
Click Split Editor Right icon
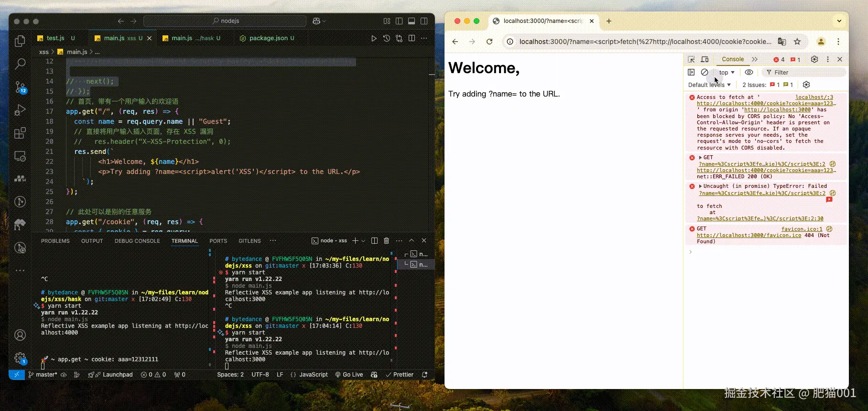[412, 38]
